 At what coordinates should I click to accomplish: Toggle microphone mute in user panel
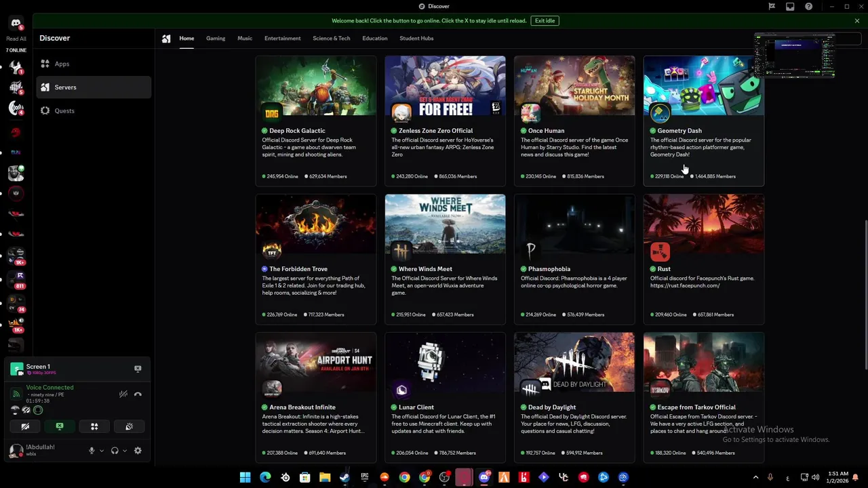(x=92, y=451)
